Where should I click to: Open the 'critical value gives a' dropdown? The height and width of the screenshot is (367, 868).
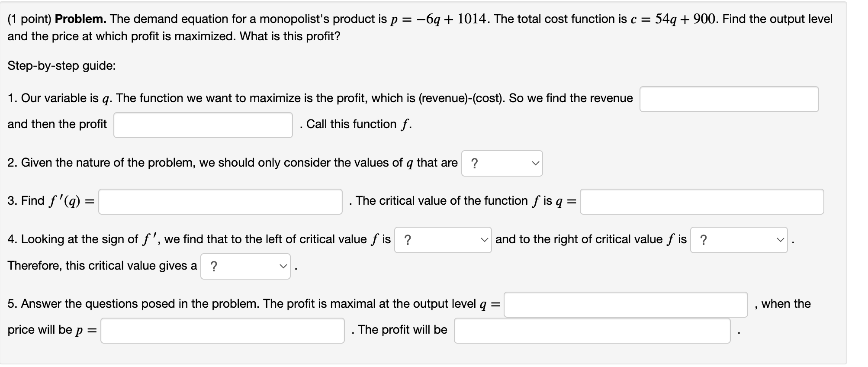point(245,266)
